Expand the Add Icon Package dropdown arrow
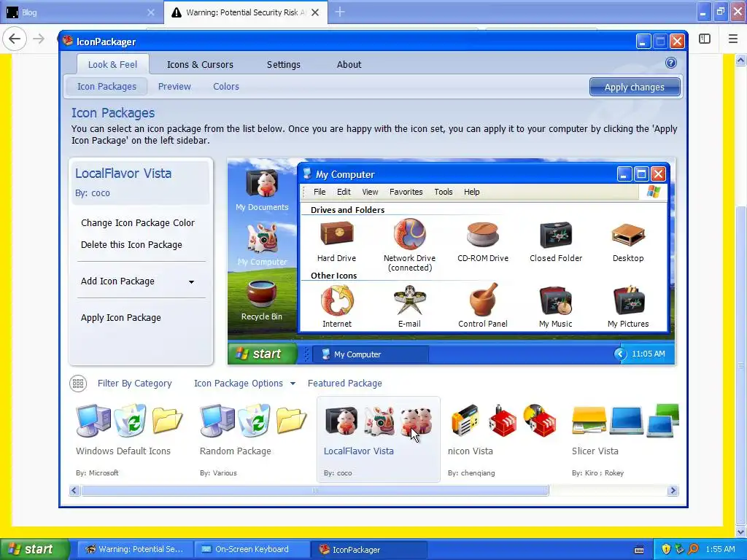This screenshot has width=747, height=560. pos(191,282)
